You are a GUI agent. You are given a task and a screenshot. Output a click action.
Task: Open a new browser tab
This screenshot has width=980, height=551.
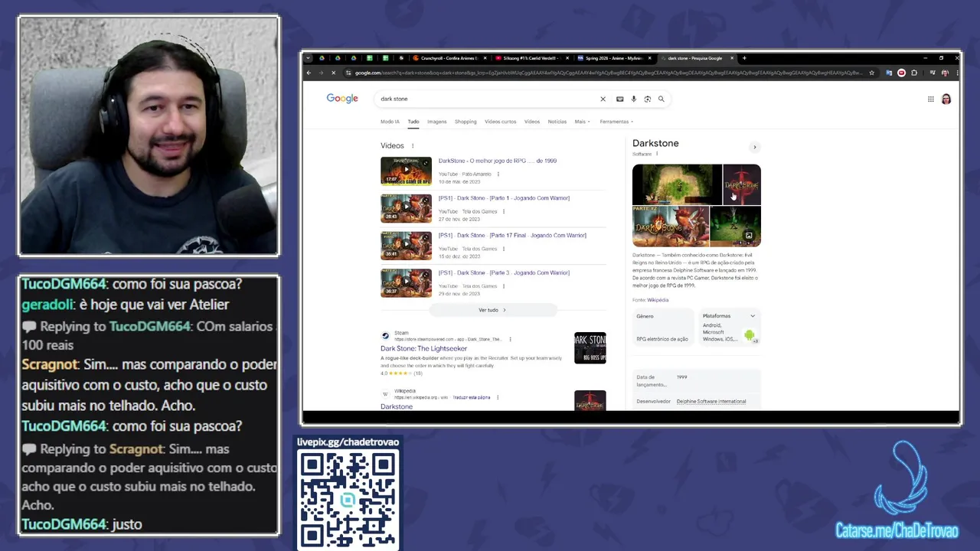744,58
